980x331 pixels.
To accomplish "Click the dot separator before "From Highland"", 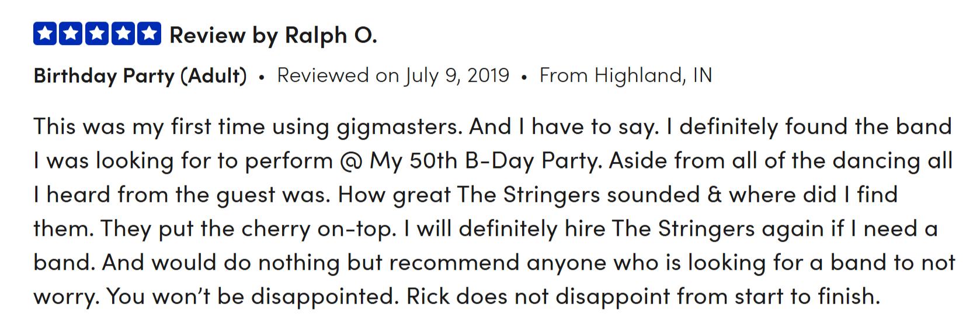I will click(x=524, y=77).
